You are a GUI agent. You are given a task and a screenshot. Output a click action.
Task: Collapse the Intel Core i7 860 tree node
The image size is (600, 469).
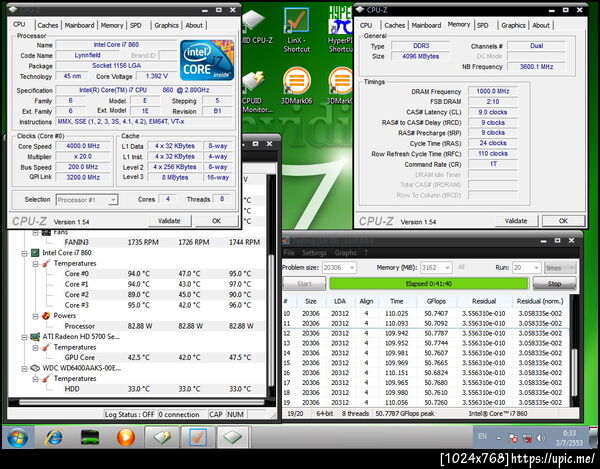coord(24,253)
